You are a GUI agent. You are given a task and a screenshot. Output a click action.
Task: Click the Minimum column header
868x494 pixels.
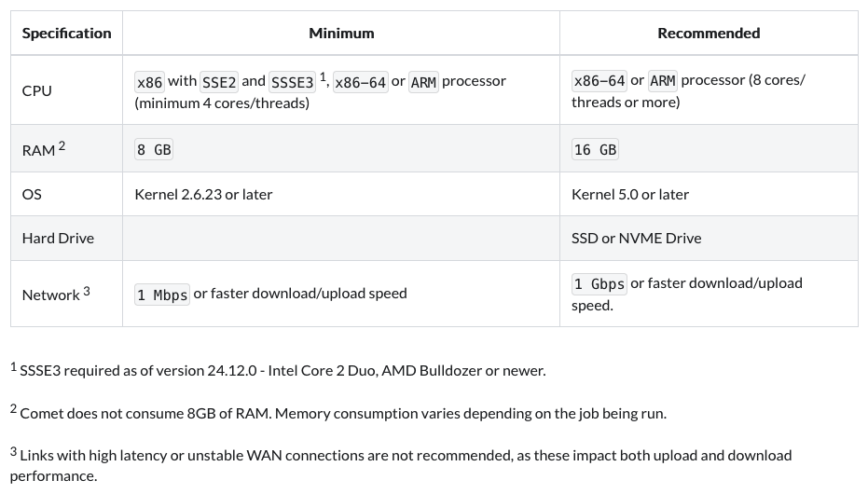point(341,34)
